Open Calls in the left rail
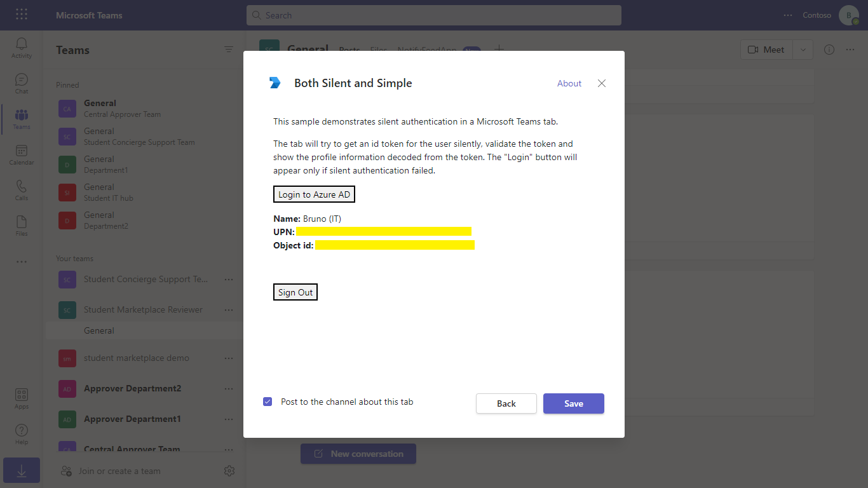 coord(22,186)
